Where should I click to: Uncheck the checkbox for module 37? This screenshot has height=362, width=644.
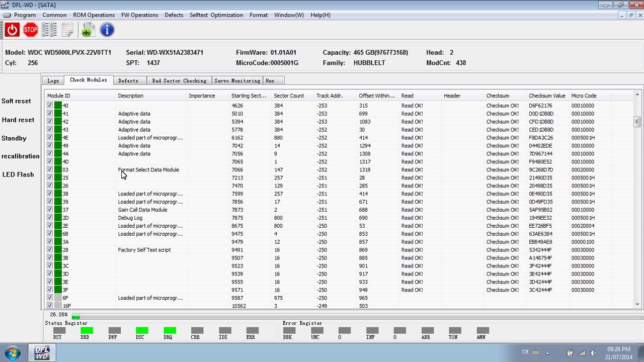(50, 210)
